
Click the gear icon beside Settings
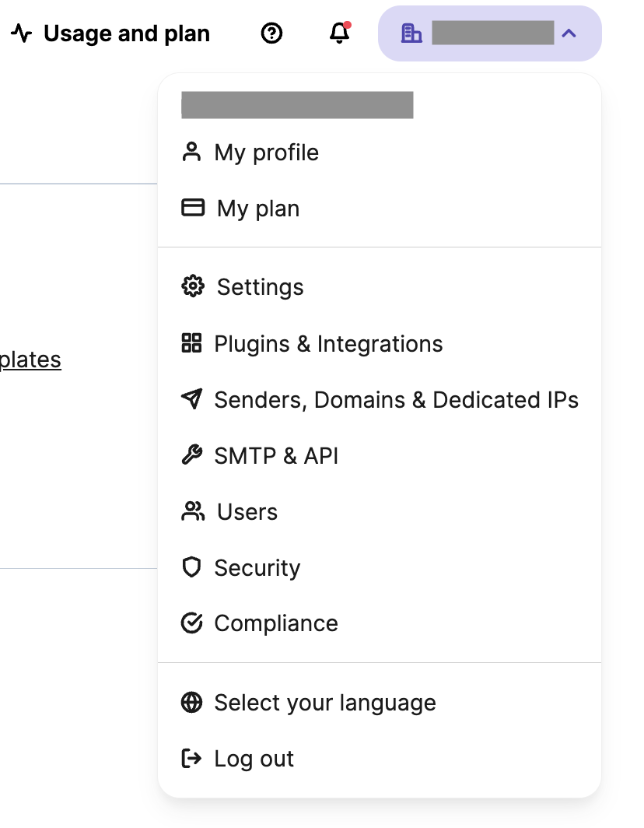[193, 286]
